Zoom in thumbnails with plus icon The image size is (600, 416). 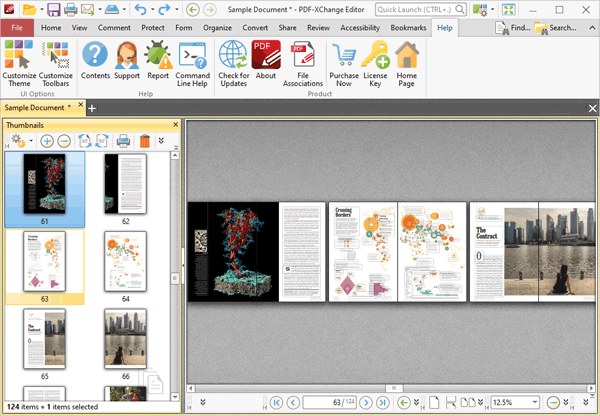[47, 141]
